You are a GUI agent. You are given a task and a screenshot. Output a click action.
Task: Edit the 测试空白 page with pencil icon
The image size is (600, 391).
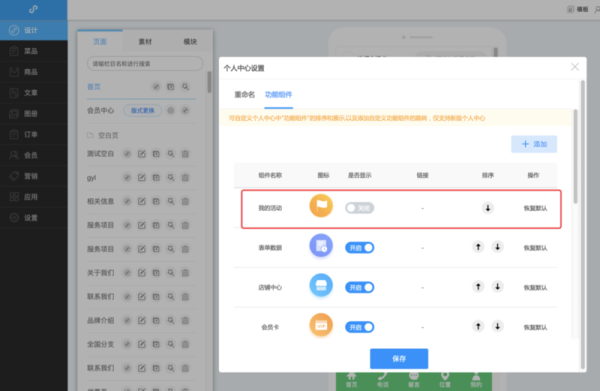click(x=142, y=154)
